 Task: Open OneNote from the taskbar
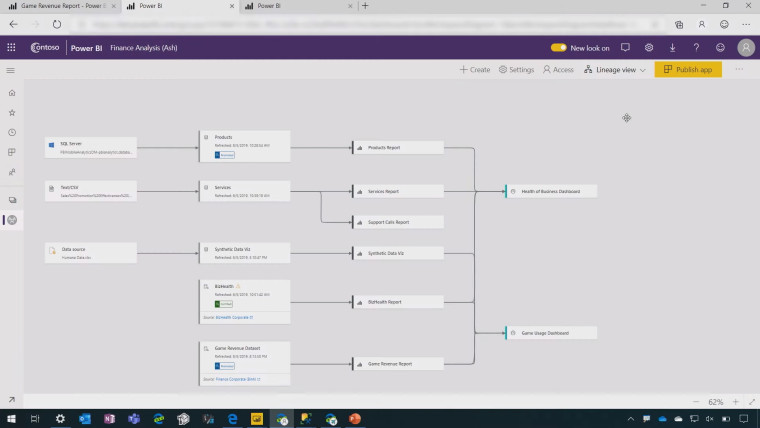pyautogui.click(x=109, y=419)
